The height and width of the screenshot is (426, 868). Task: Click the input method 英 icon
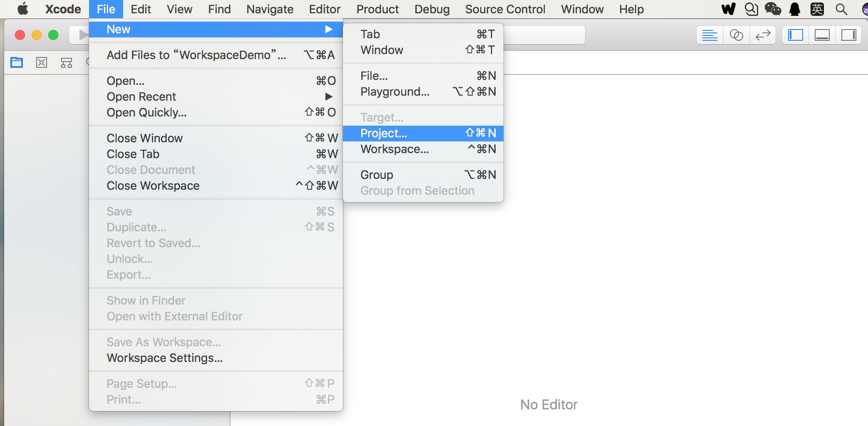(817, 9)
